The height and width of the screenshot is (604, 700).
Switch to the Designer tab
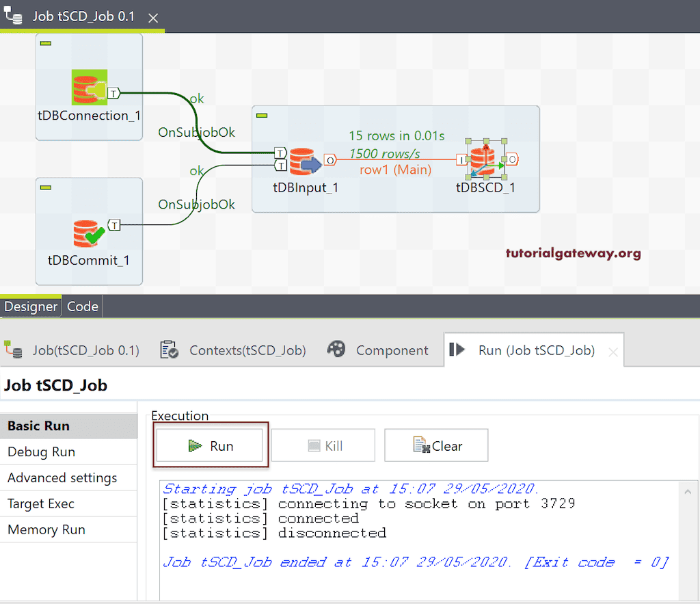pos(31,306)
